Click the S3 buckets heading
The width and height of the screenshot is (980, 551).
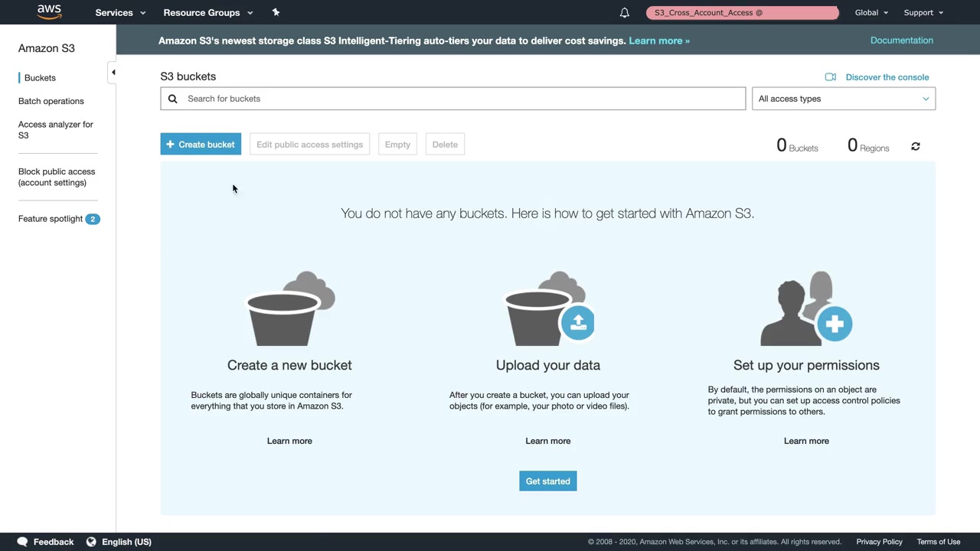(x=188, y=77)
